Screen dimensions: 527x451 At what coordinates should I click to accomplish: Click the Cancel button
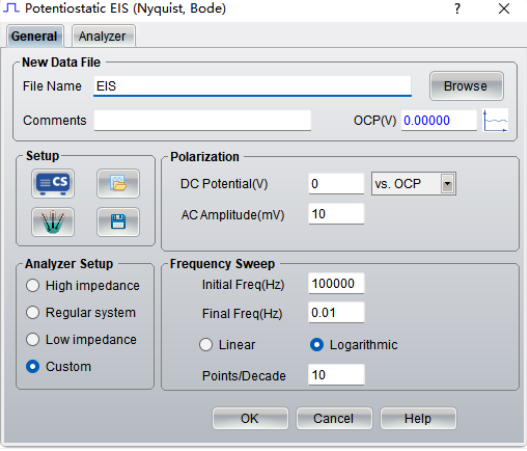tap(334, 418)
